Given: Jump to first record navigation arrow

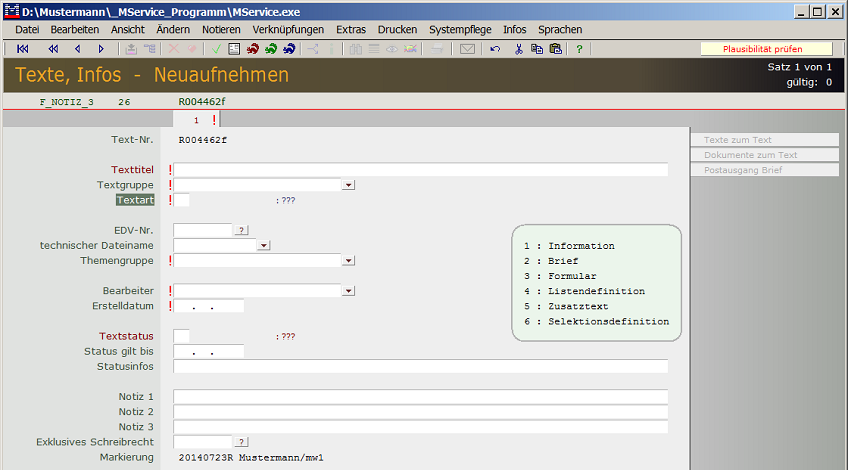Looking at the screenshot, I should (23, 49).
